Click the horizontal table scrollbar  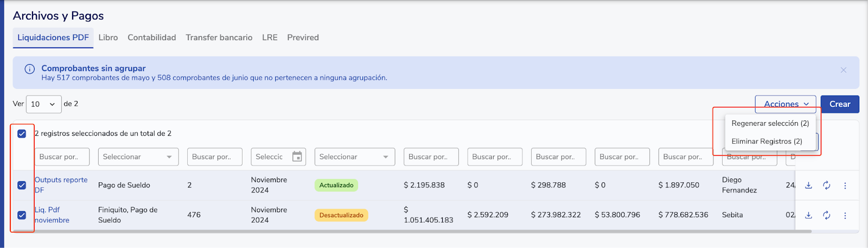pyautogui.click(x=412, y=231)
